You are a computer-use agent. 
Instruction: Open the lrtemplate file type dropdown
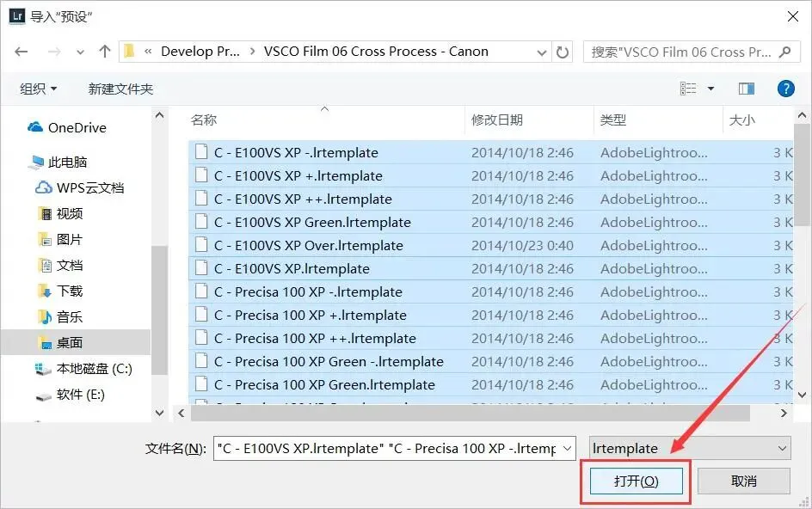(690, 449)
